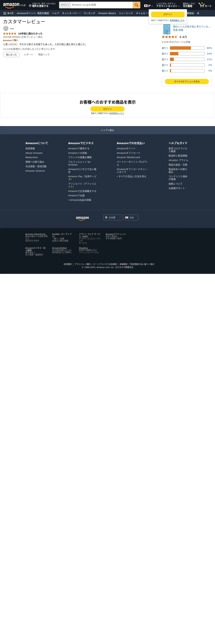This screenshot has width=215, height=644.
Task: Click the orange search magnifier button
Action: click(136, 5)
